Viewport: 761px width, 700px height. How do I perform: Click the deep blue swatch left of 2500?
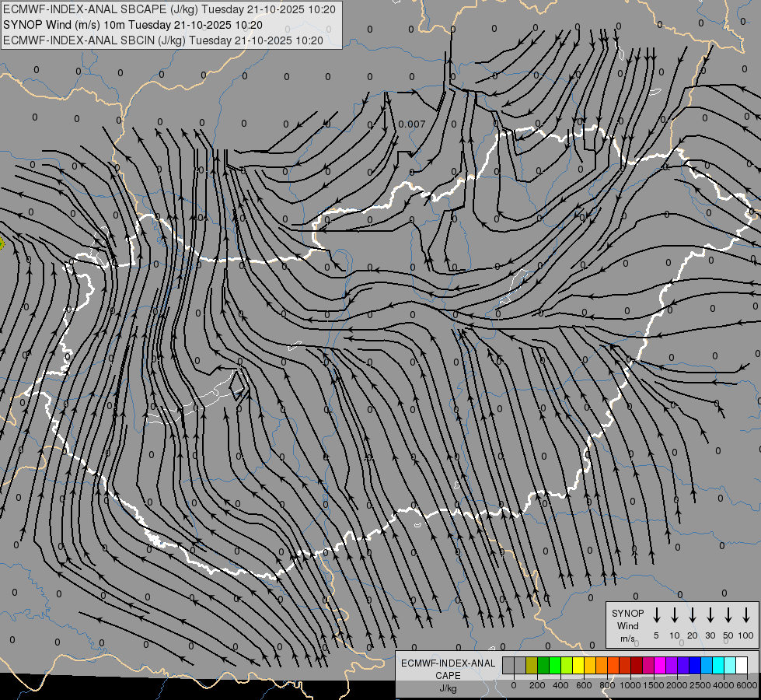tap(695, 665)
